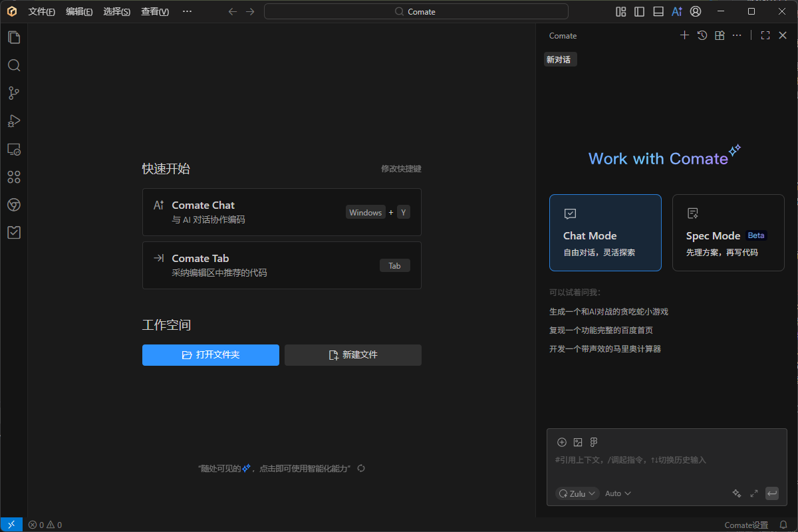The height and width of the screenshot is (532, 798).
Task: Click the blue sparkle icon in tip
Action: 246,468
